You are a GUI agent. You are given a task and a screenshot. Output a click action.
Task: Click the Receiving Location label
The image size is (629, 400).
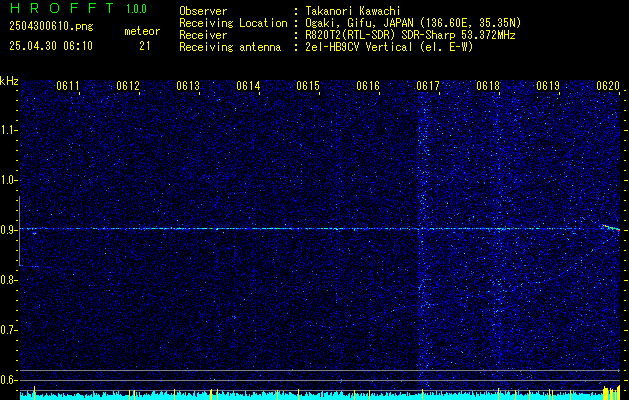pos(233,23)
